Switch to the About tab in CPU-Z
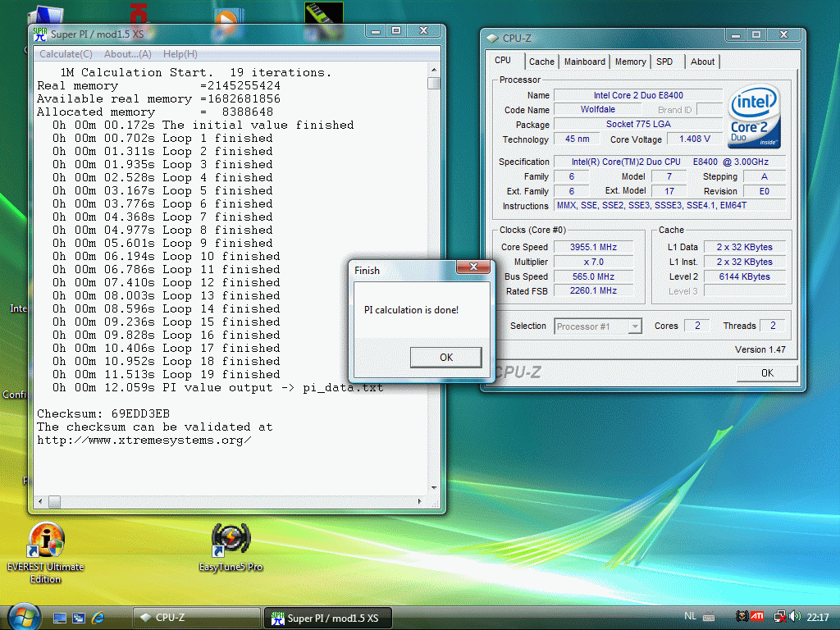Image resolution: width=840 pixels, height=630 pixels. (x=702, y=62)
